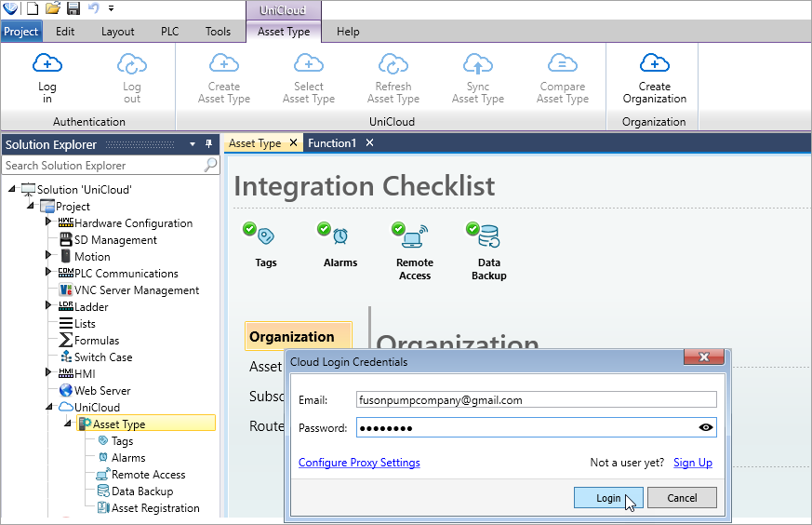Select the Alarms checklist icon
Image resolution: width=812 pixels, height=525 pixels.
339,236
